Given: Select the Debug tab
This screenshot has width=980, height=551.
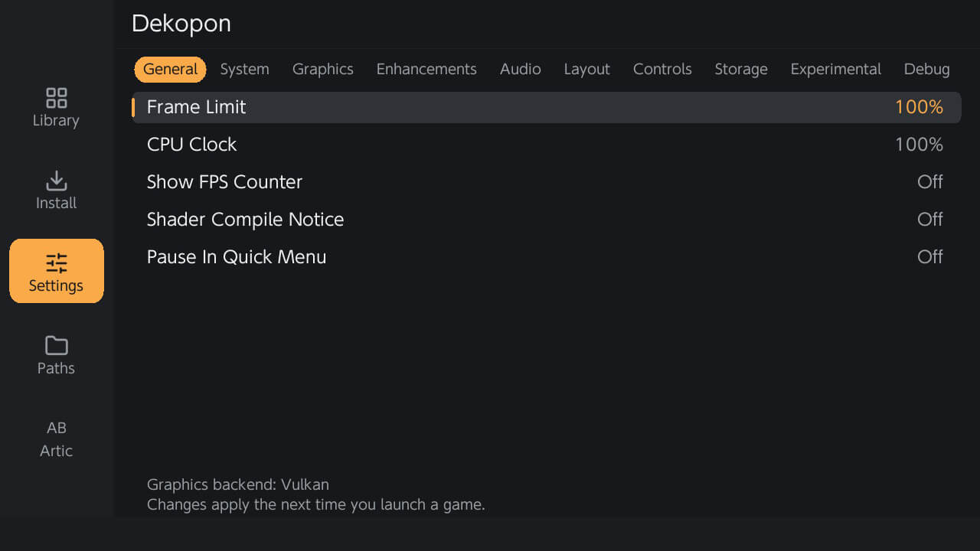Looking at the screenshot, I should point(927,69).
